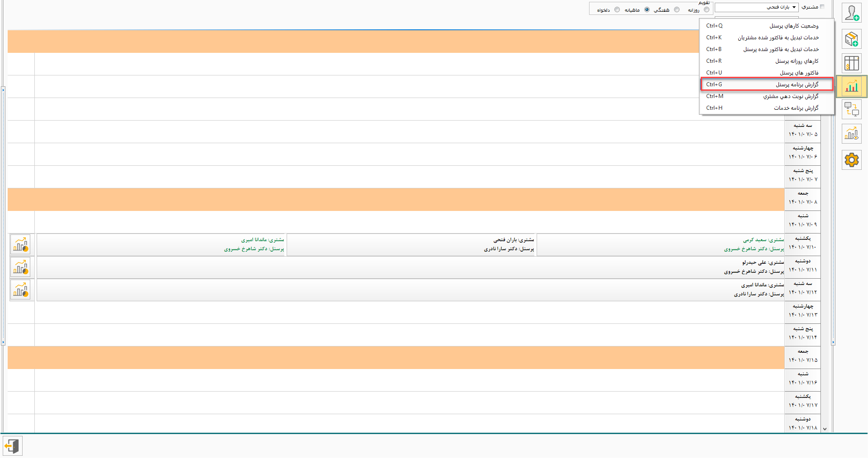Click the add customer person icon
Image resolution: width=868 pixels, height=458 pixels.
click(852, 13)
